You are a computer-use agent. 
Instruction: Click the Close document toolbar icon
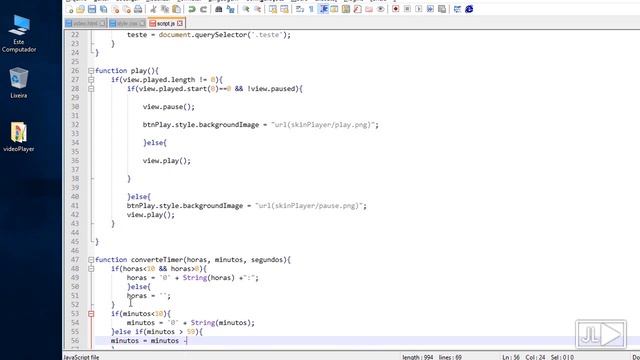point(116,9)
